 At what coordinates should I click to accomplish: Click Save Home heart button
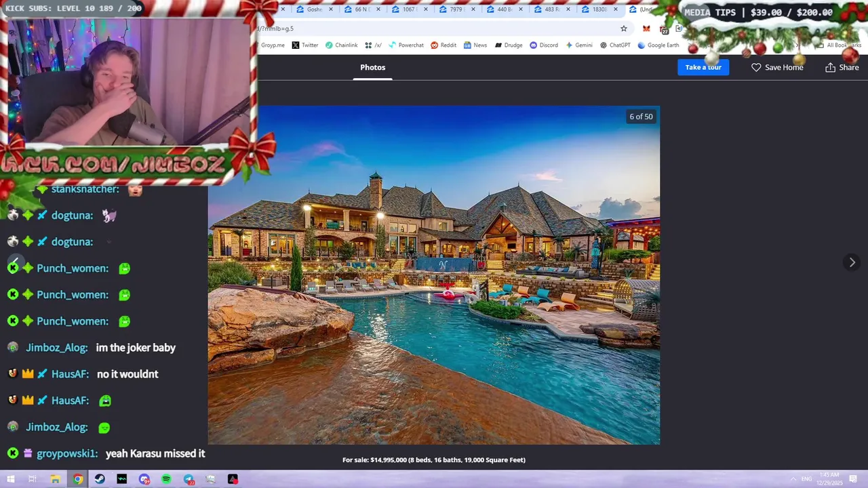777,67
